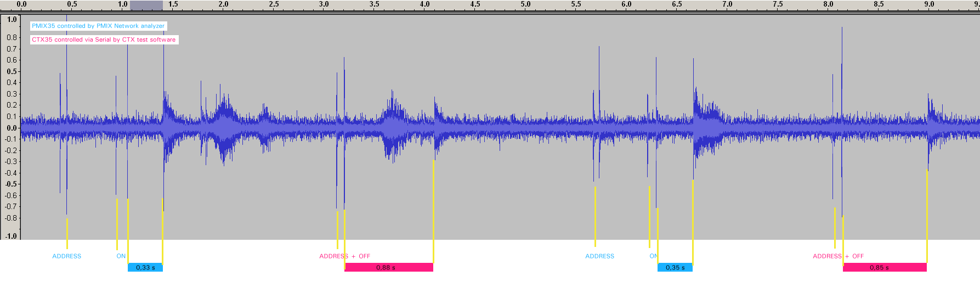Click the 'CTX35 controlled via Serial by CTX test software' legend
The width and height of the screenshot is (980, 287).
click(104, 40)
